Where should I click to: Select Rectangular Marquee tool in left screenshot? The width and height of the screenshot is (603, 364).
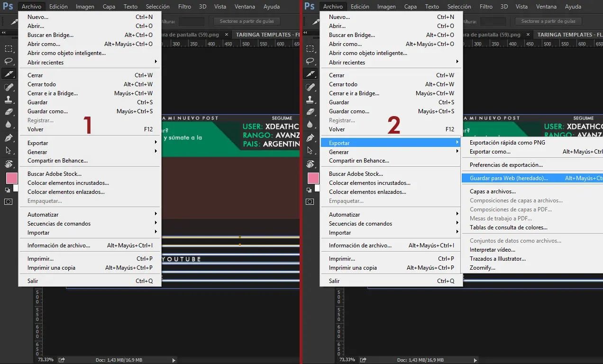pos(9,49)
